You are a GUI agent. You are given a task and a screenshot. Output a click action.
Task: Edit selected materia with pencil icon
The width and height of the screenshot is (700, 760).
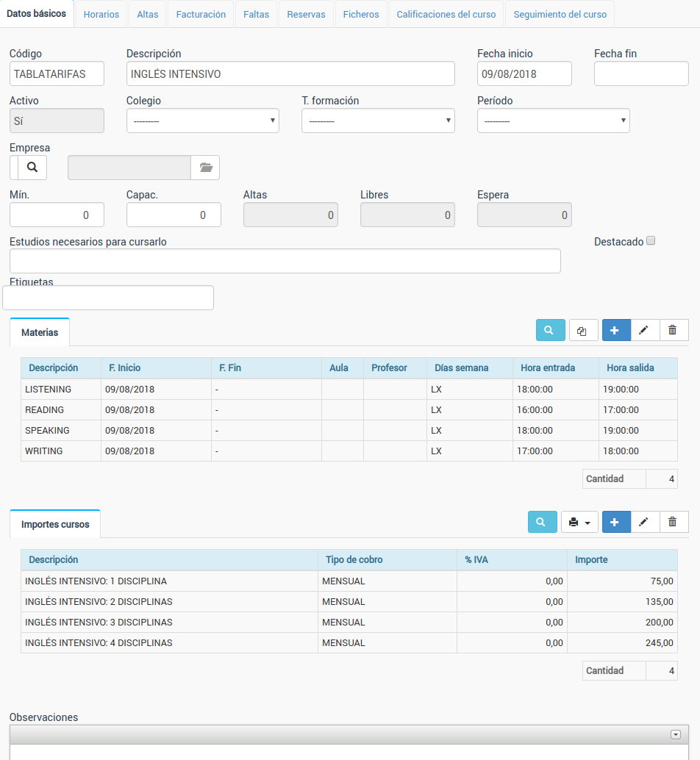tap(644, 331)
